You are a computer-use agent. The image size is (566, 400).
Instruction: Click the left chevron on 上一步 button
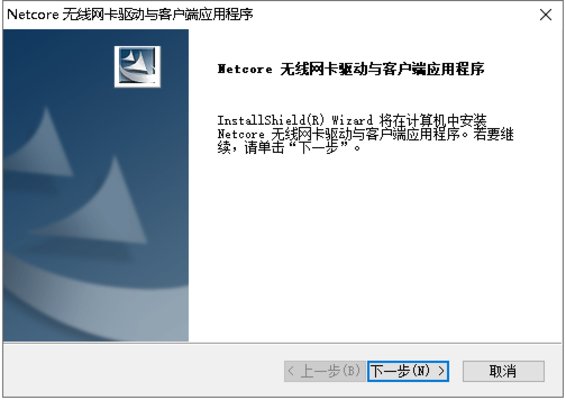291,371
